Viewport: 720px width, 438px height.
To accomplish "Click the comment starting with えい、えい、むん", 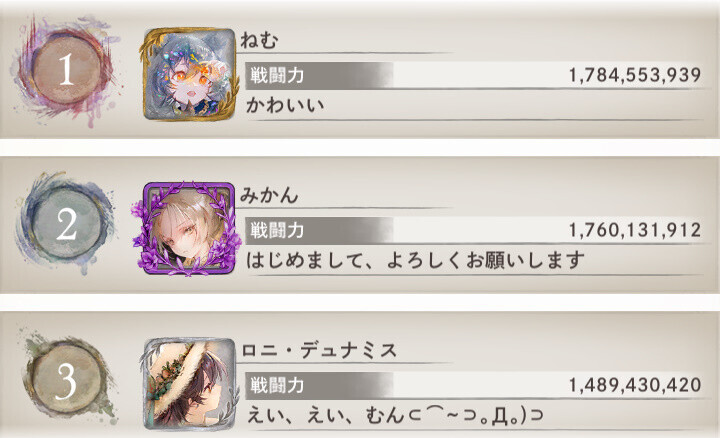I will point(395,416).
